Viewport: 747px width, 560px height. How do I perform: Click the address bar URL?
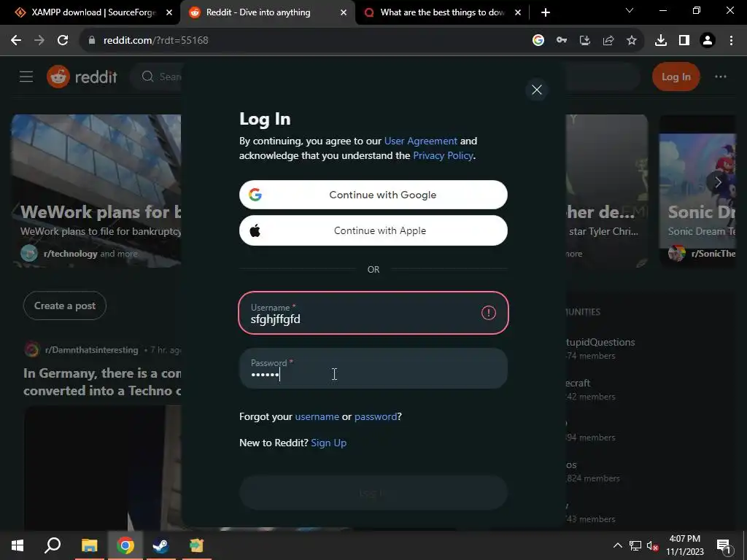156,41
